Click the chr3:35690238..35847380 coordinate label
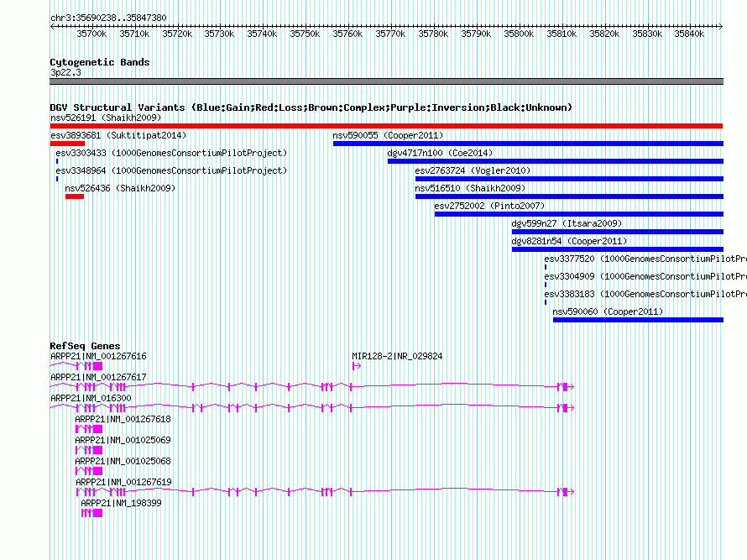 tap(108, 18)
